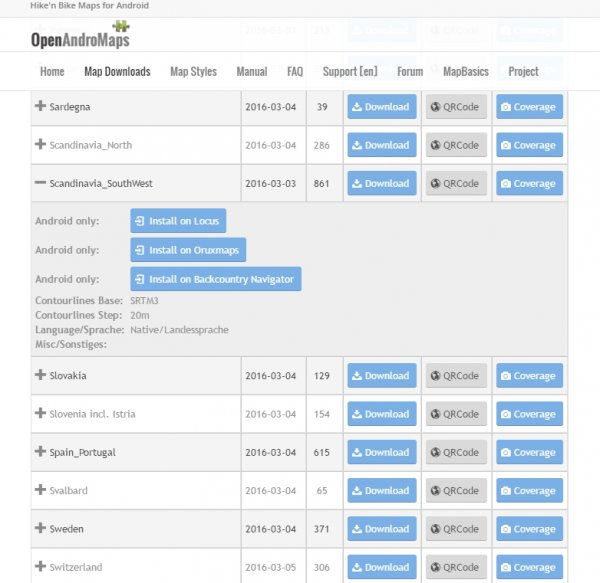Show QR code for Sweden
Viewport: 600px width, 583px height.
coord(456,529)
